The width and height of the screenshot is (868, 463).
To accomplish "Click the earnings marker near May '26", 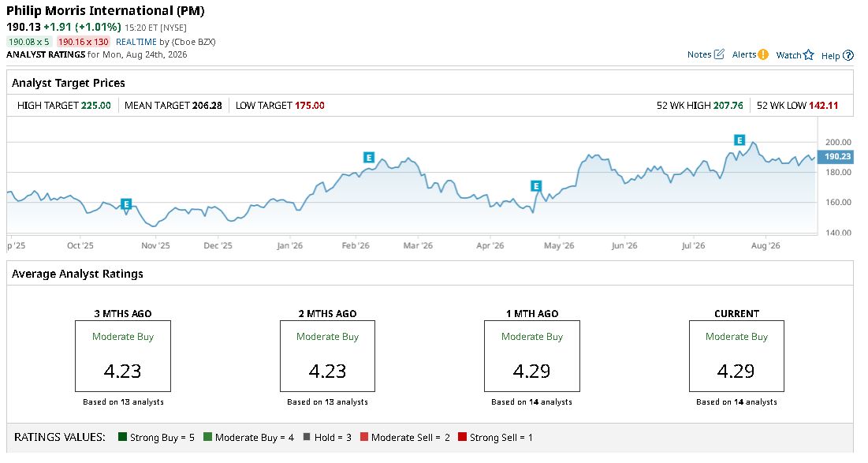I will click(535, 186).
